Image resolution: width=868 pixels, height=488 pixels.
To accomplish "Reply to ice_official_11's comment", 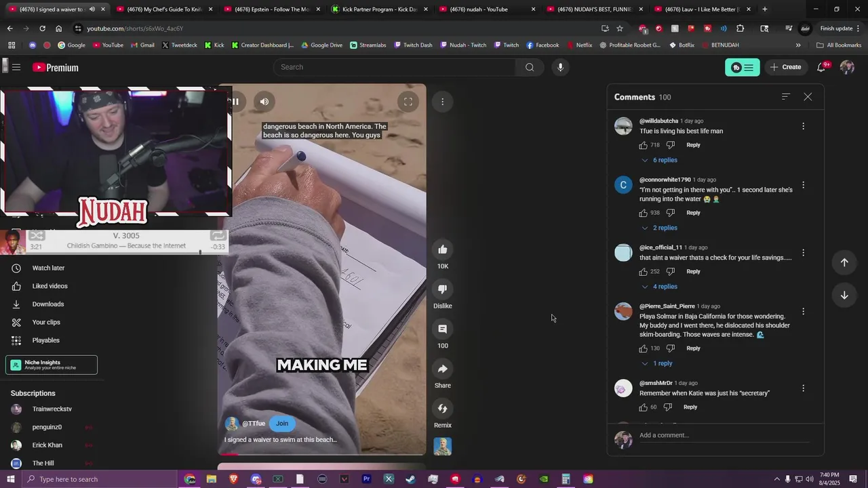I will point(693,272).
